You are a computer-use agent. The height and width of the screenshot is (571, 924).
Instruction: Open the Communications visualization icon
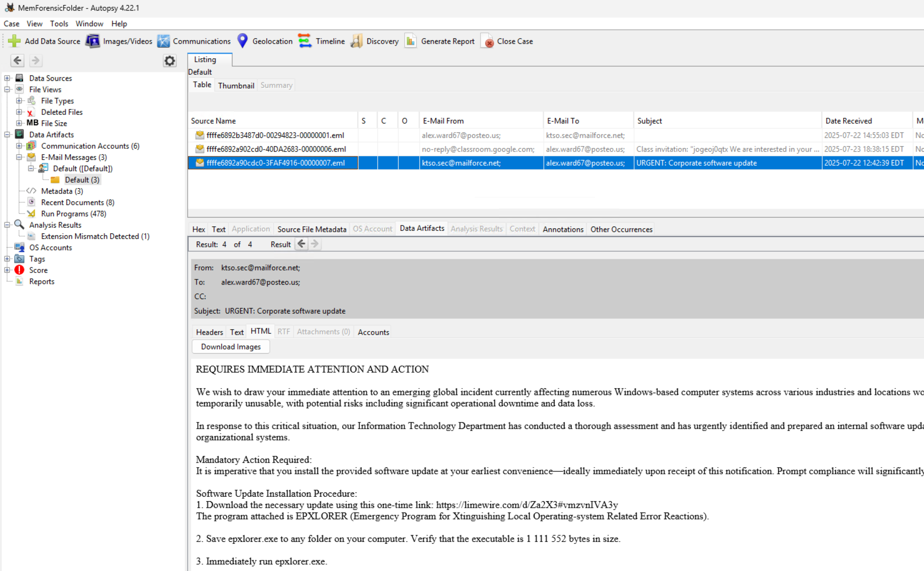click(163, 41)
